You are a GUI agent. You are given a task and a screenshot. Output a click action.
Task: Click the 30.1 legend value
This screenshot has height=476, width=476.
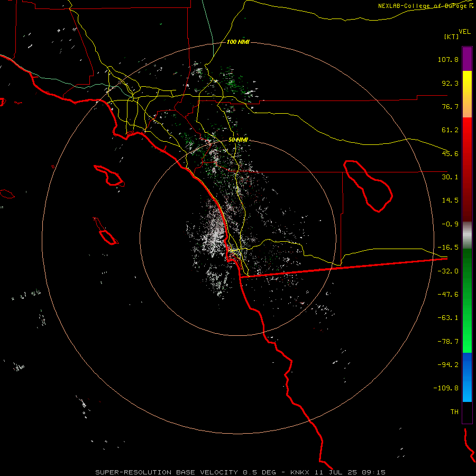[x=450, y=177]
